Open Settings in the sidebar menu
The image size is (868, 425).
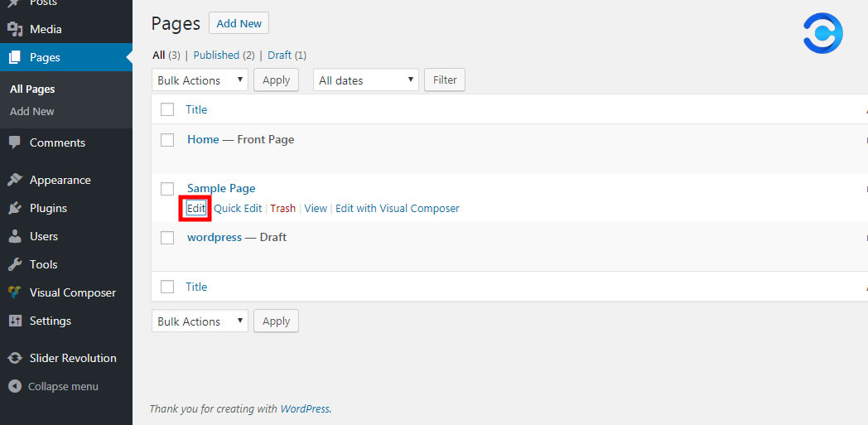pos(50,321)
